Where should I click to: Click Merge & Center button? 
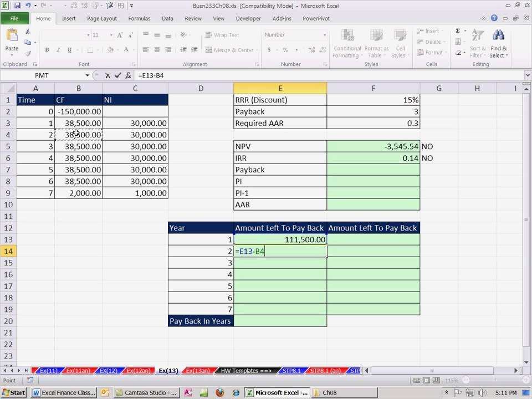pyautogui.click(x=229, y=50)
